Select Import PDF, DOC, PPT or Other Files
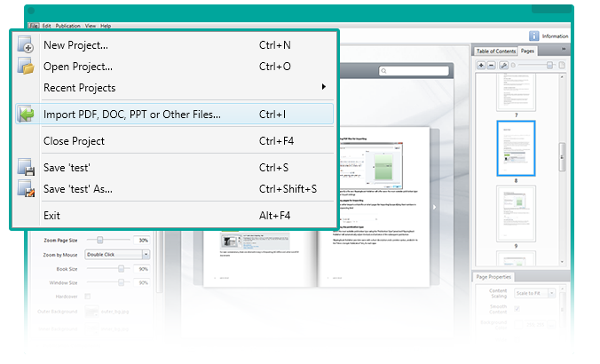The image size is (600, 364). click(x=175, y=114)
